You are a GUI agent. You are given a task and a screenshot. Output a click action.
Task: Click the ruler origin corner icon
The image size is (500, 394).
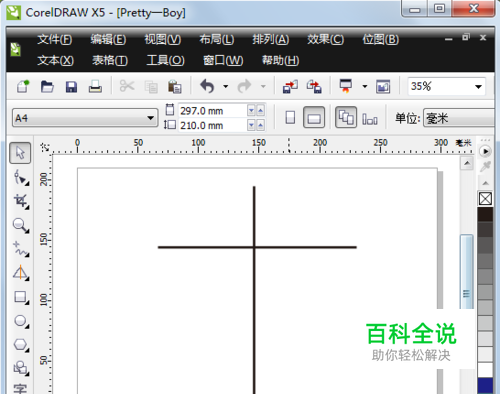[x=45, y=147]
